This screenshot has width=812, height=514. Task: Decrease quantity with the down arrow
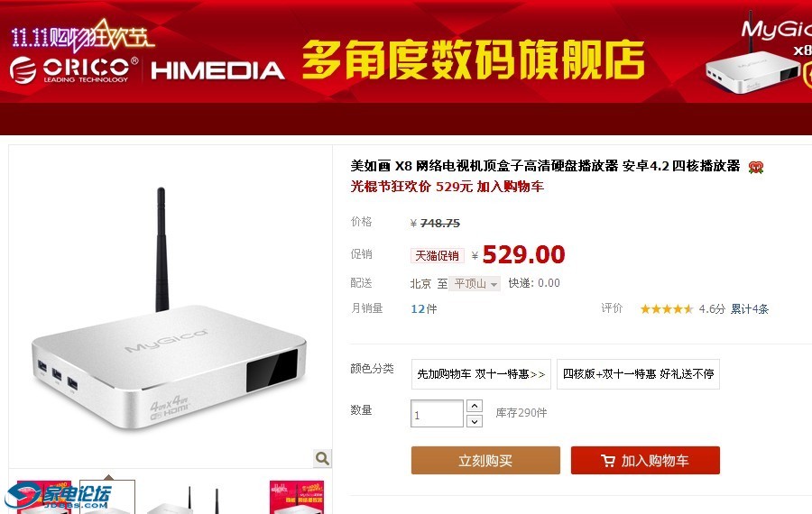tap(475, 421)
